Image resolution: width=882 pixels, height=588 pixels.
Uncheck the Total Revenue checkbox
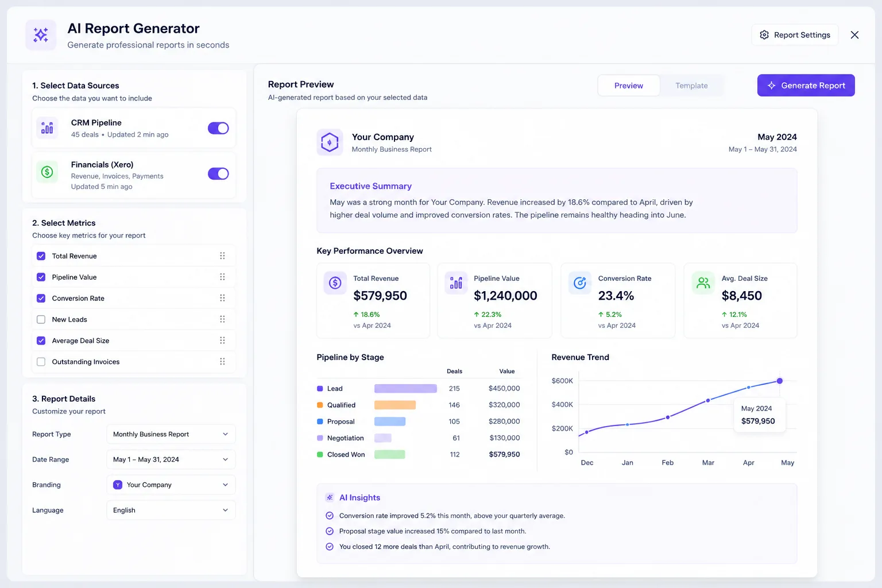(41, 256)
